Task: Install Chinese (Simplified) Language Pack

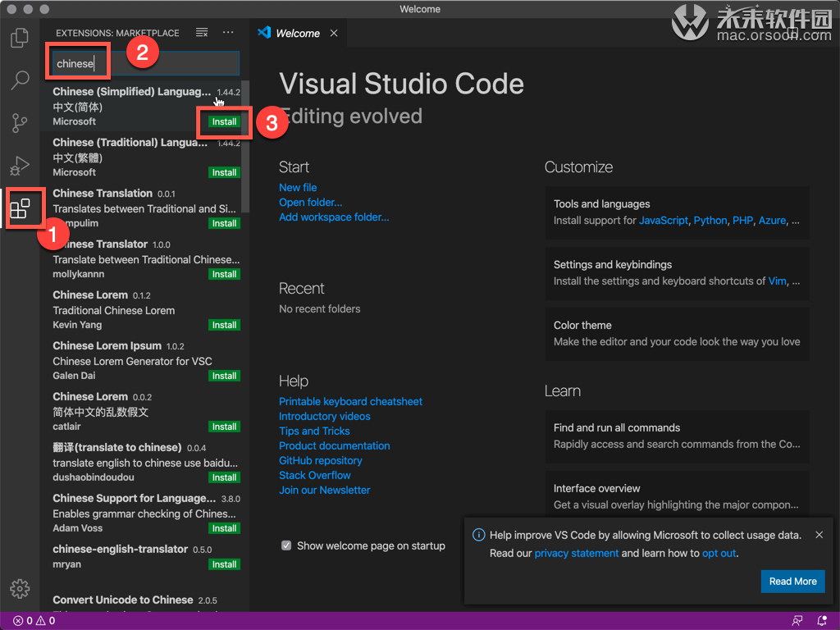Action: [224, 121]
